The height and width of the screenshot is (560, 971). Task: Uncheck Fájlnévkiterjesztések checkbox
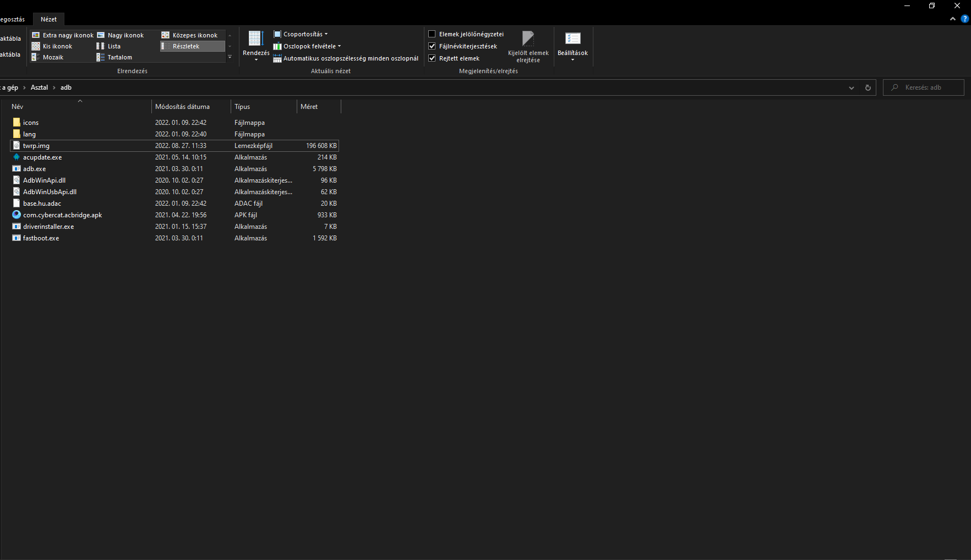click(432, 46)
